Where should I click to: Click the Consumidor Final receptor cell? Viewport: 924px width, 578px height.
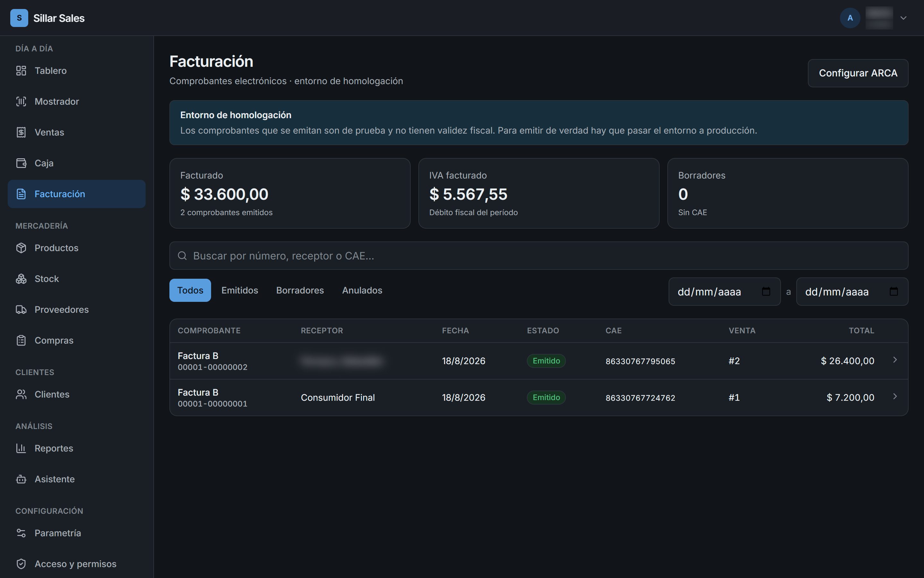coord(338,398)
